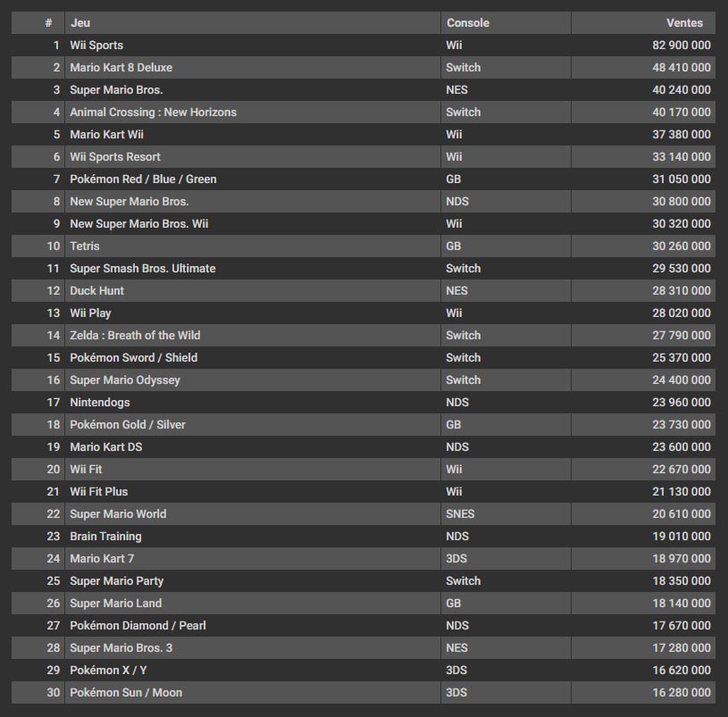This screenshot has height=717, width=728.
Task: Click the 'Wii Fit Plus' game name
Action: pos(99,491)
